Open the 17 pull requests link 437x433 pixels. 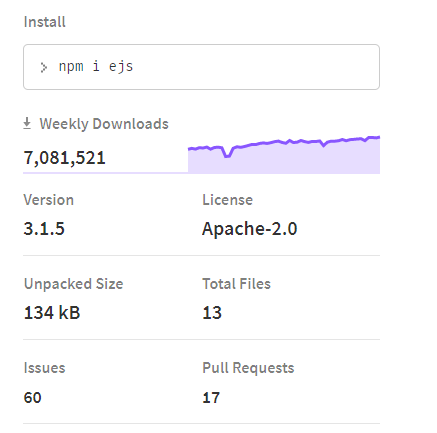click(211, 398)
